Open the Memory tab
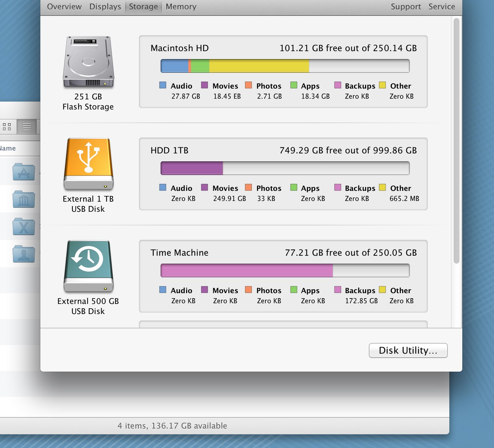 pyautogui.click(x=181, y=6)
